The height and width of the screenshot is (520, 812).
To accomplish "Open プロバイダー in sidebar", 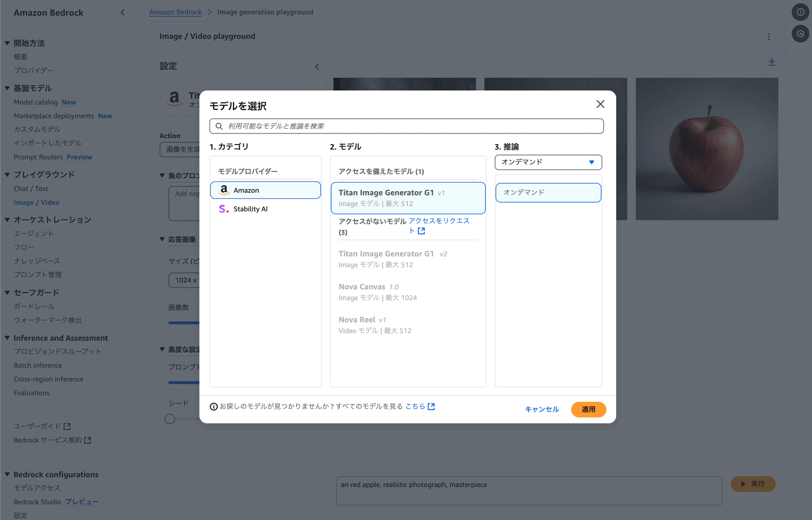I will tap(33, 71).
